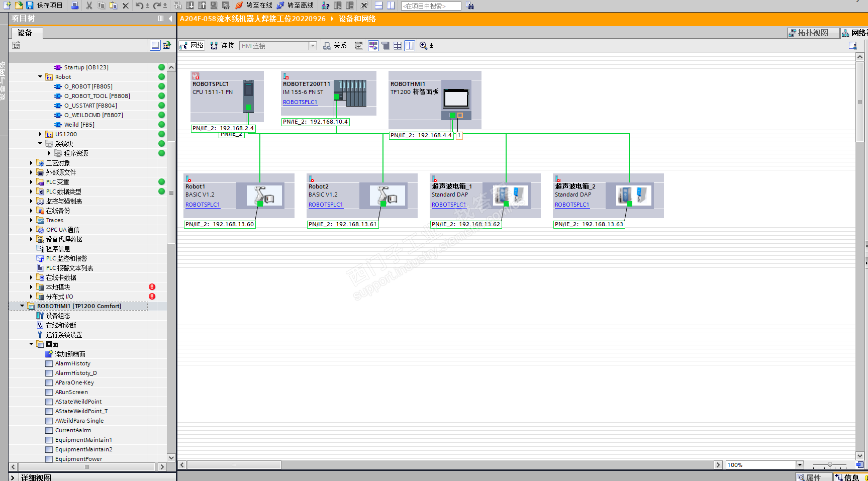The image size is (868, 481).
Task: Expand the US1200 folder
Action: coord(40,134)
